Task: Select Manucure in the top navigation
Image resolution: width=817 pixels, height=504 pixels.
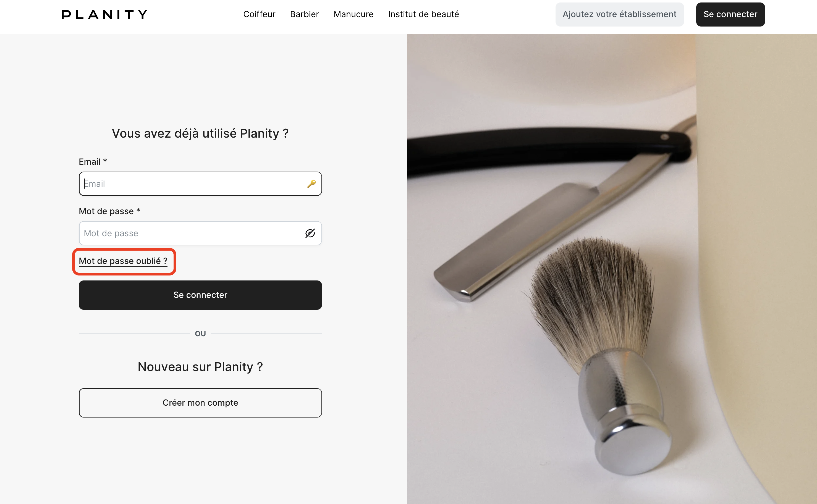Action: (353, 14)
